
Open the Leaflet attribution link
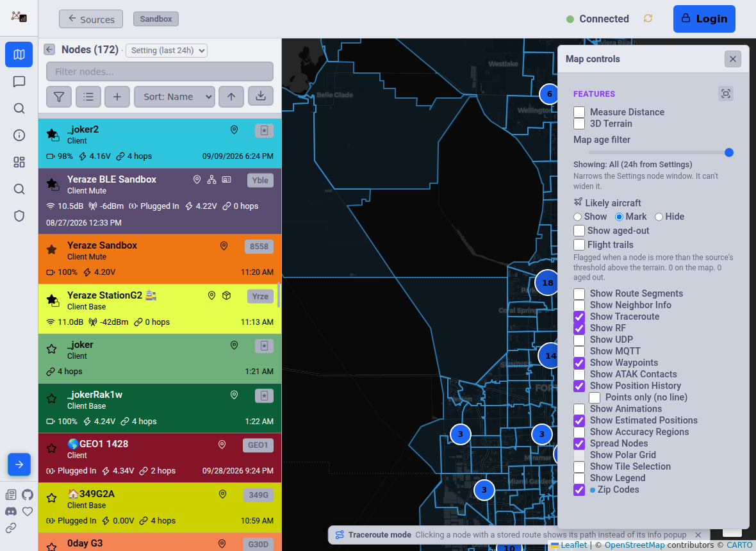[x=569, y=545]
